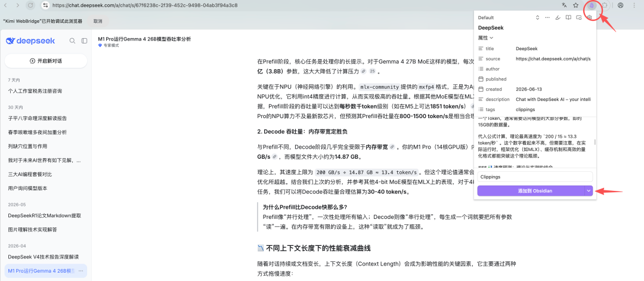Click the Obsidian Web Clipper extension icon
This screenshot has width=644, height=281.
coord(592,5)
